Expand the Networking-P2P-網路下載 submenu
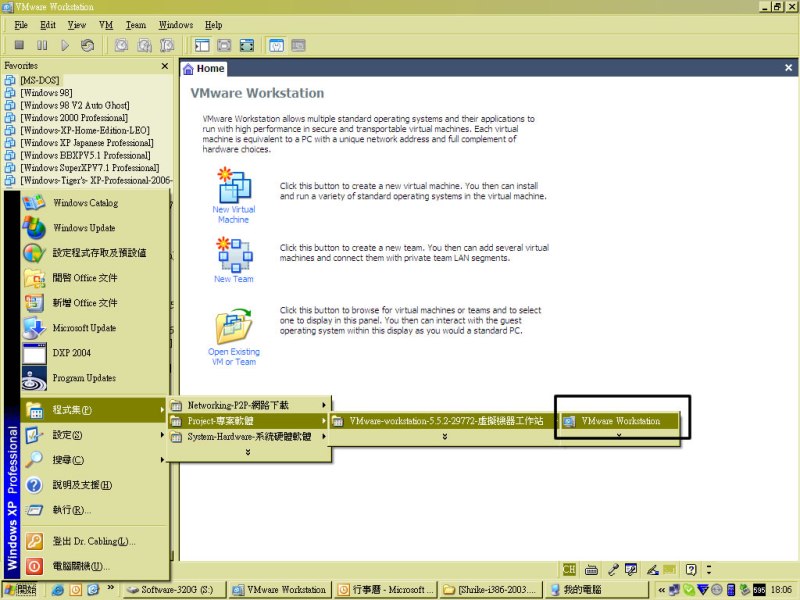 tap(249, 405)
